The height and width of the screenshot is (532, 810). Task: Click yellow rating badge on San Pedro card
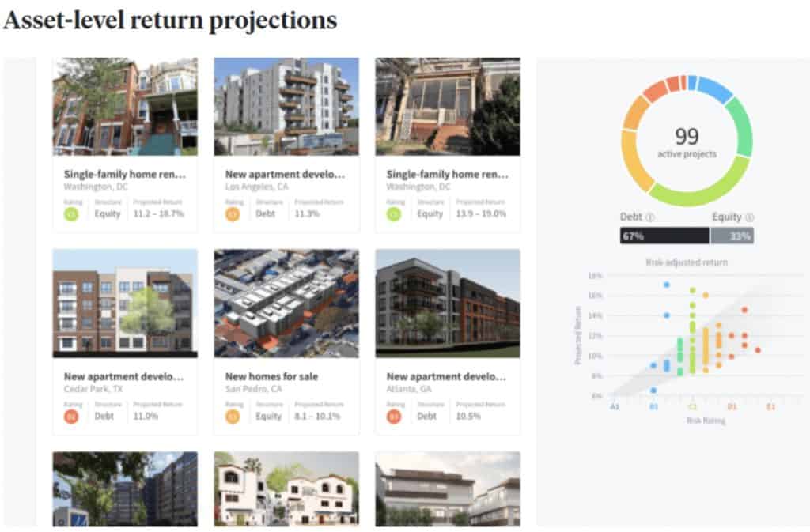pyautogui.click(x=233, y=417)
